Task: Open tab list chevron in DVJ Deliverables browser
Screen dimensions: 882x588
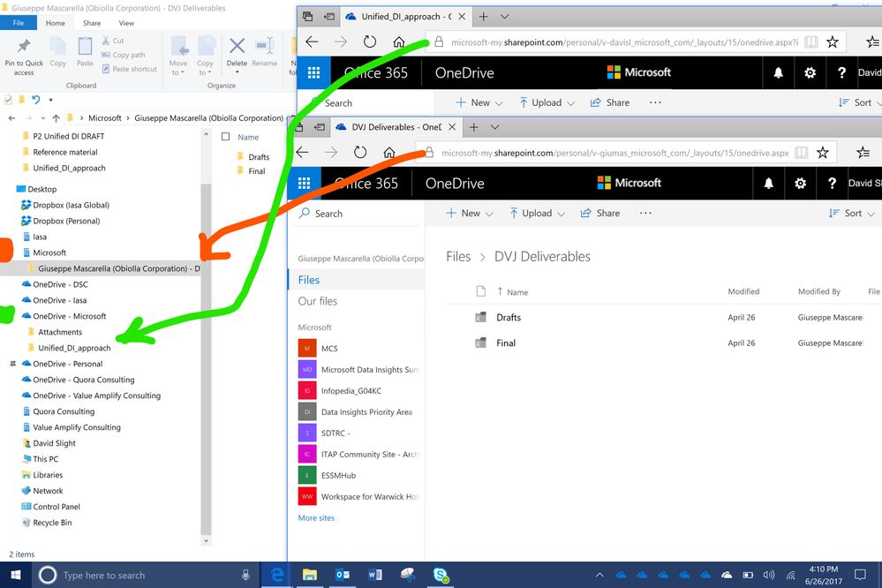Action: click(x=494, y=127)
